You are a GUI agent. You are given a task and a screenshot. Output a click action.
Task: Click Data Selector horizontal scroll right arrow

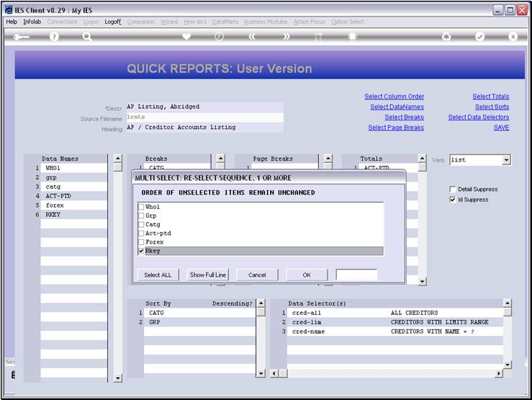(498, 373)
